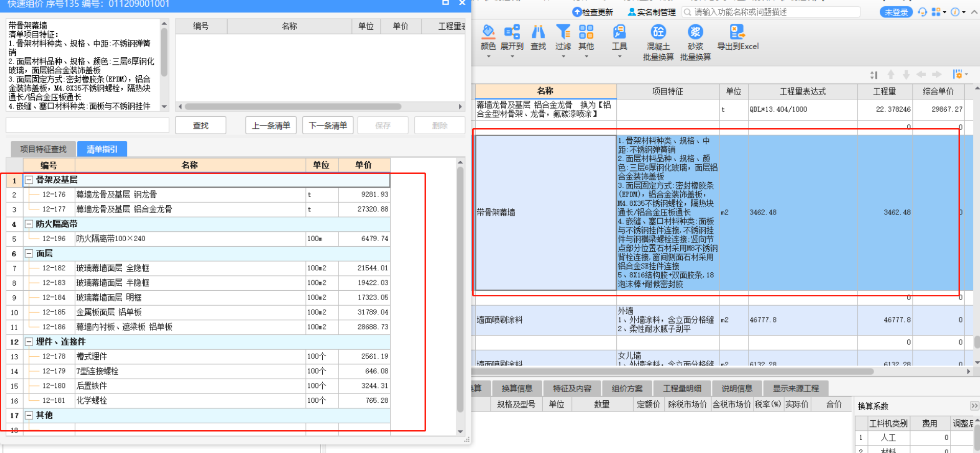Select row 12-178 槽式埋件

click(198, 356)
